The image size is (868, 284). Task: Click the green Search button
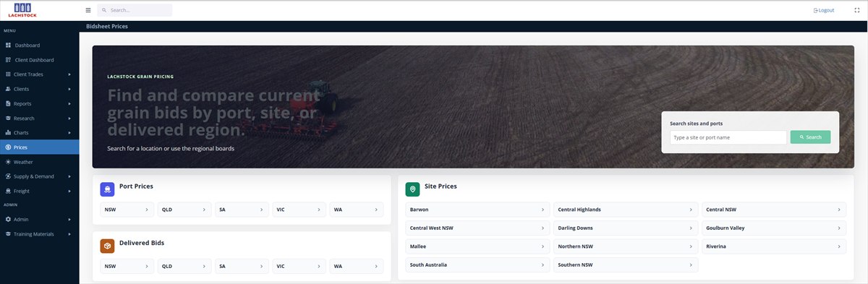click(x=810, y=137)
